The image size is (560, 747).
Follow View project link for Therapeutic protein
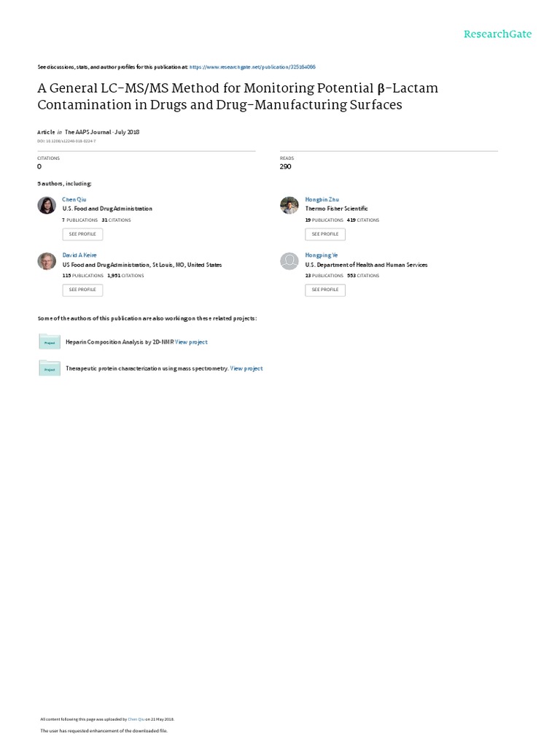pos(246,368)
